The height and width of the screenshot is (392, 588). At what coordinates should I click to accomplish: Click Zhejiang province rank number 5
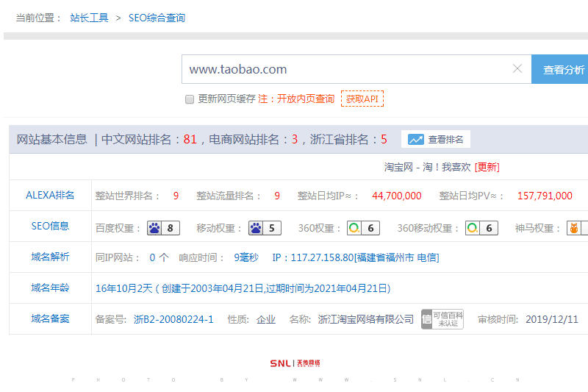(x=384, y=140)
